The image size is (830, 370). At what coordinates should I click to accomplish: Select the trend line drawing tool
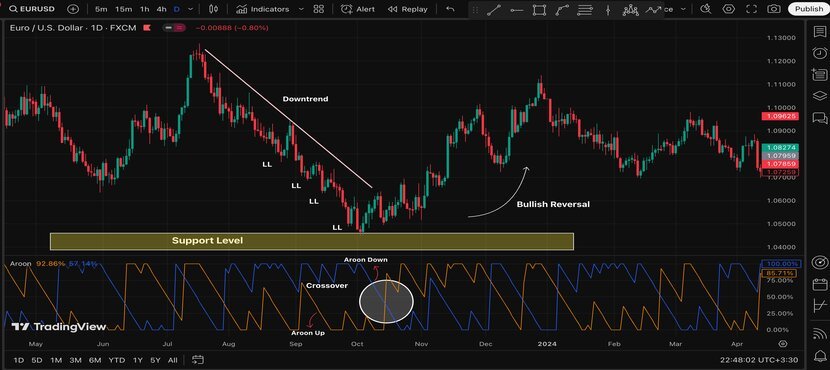[x=493, y=10]
